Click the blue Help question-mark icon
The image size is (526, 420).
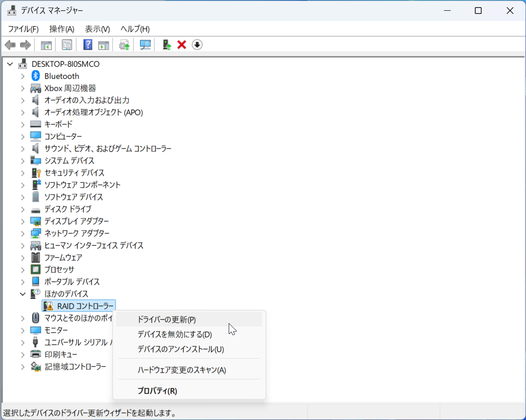click(x=87, y=44)
